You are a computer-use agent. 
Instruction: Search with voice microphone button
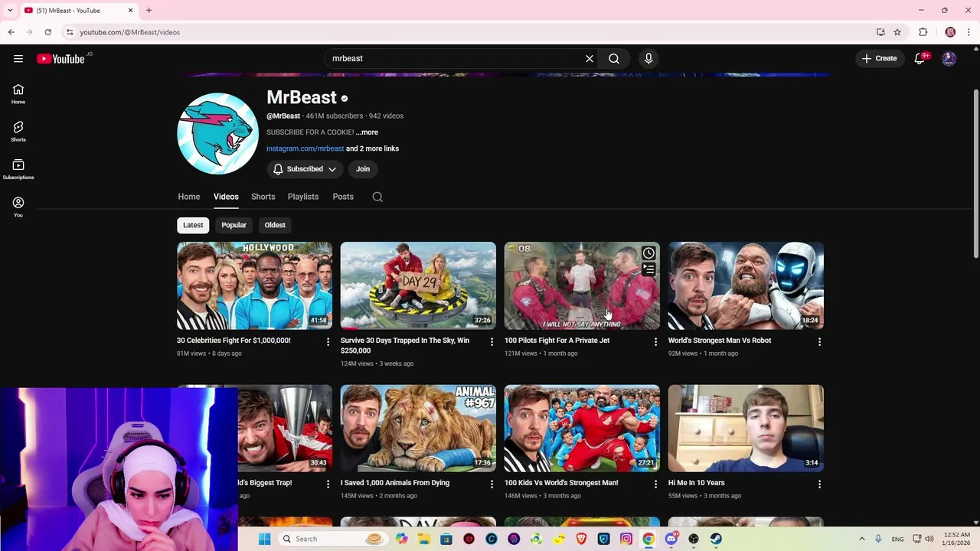pyautogui.click(x=648, y=58)
